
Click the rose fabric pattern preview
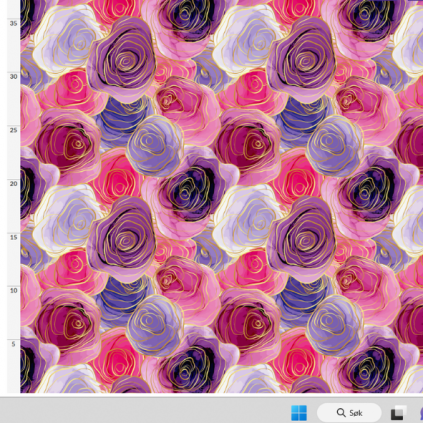click(222, 196)
